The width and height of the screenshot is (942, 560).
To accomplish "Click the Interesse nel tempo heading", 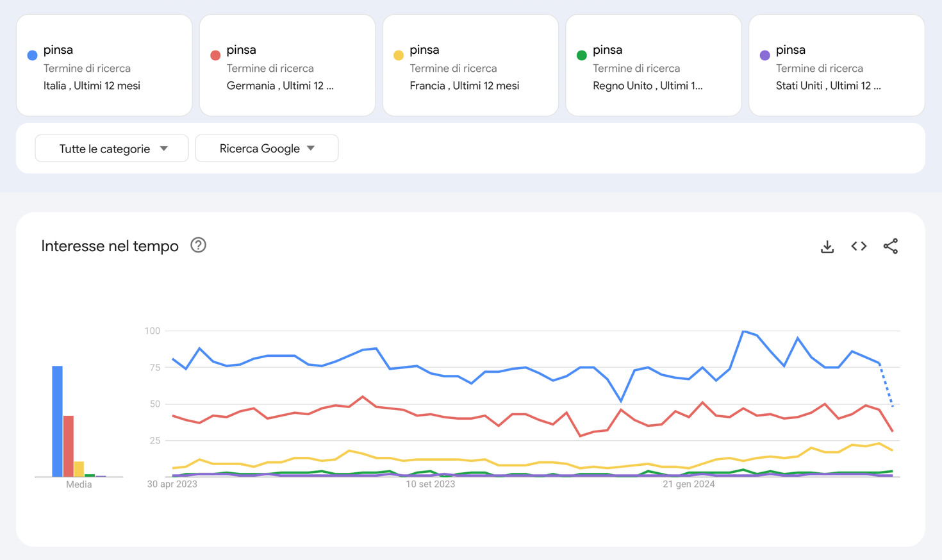I will tap(110, 246).
